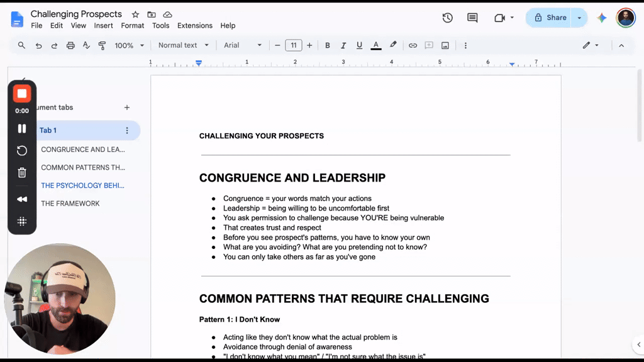Show all comments icon
The image size is (644, 362).
(x=472, y=18)
